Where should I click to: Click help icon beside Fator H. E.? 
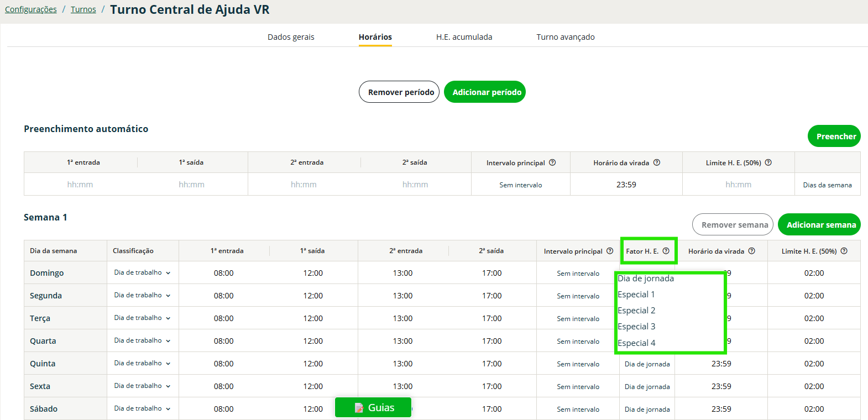click(666, 251)
